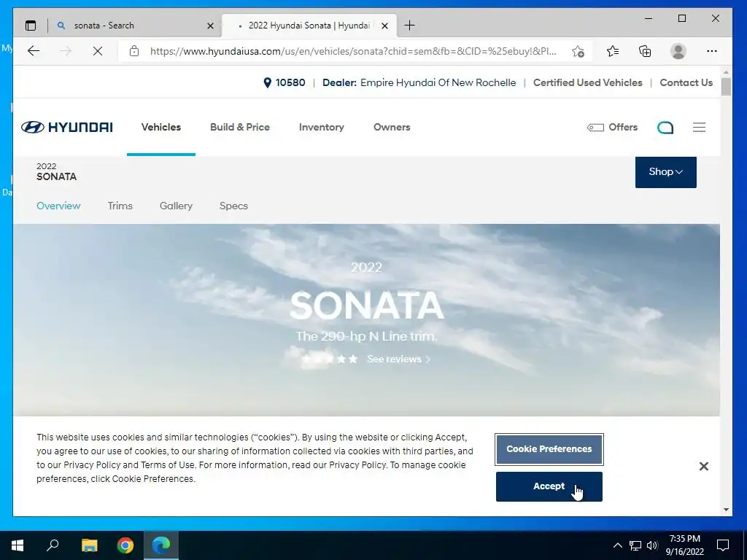
Task: Open the Favorites list icon
Action: [613, 51]
